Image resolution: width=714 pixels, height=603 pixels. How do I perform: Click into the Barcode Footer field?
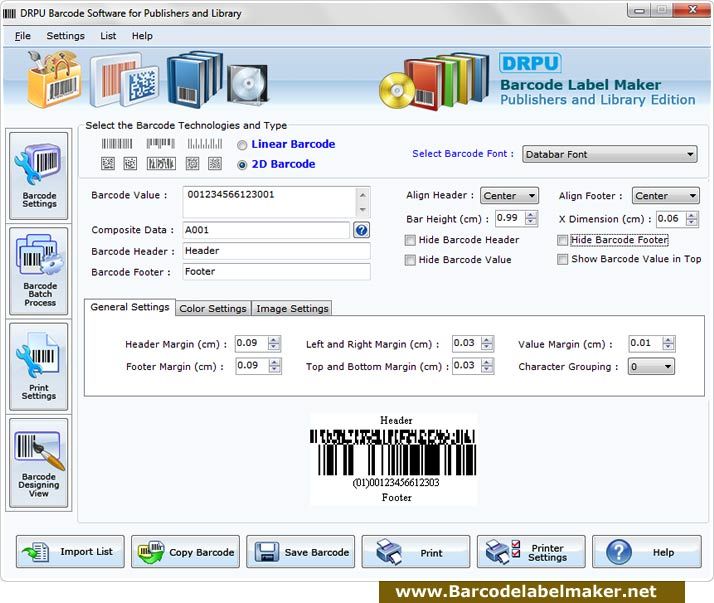point(276,272)
